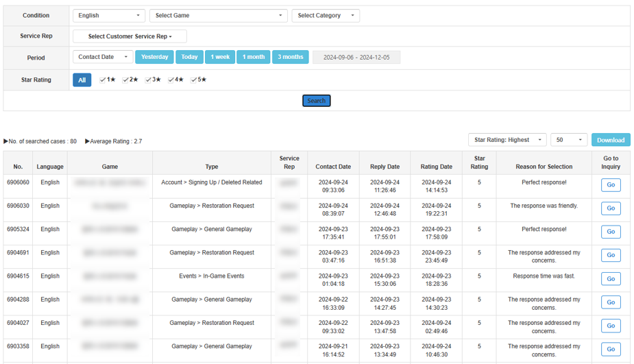Viewport: 634px width, 364px height.
Task: Choose the Today period button
Action: (x=189, y=57)
